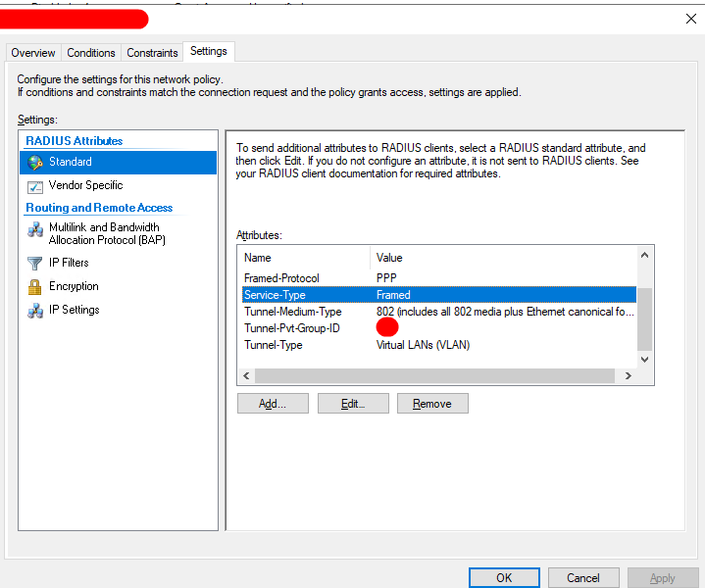Open Multilink and Bandwidth Allocation Protocol settings
Viewport: 705px width, 588px height.
[x=107, y=234]
